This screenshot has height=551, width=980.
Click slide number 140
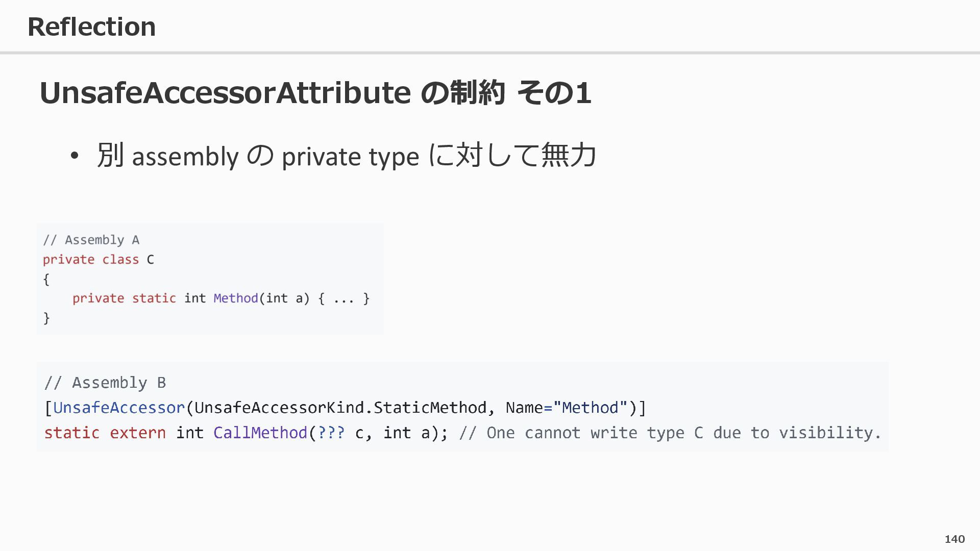point(954,539)
